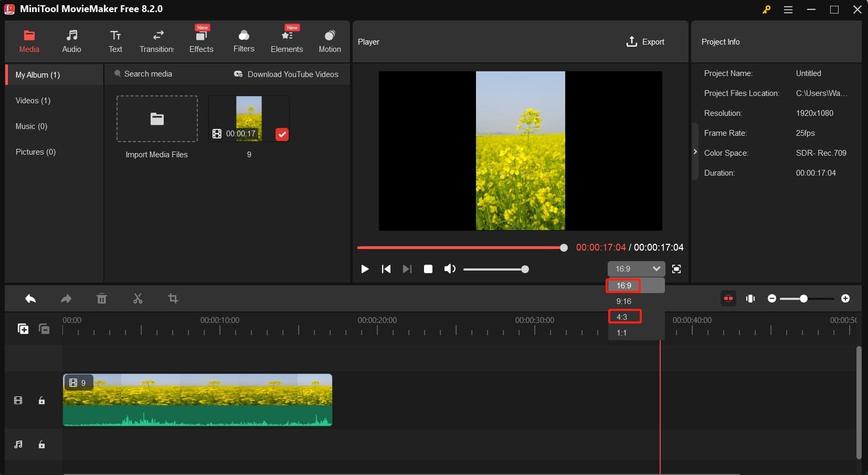Enter full screen preview
This screenshot has height=475, width=868.
(676, 269)
